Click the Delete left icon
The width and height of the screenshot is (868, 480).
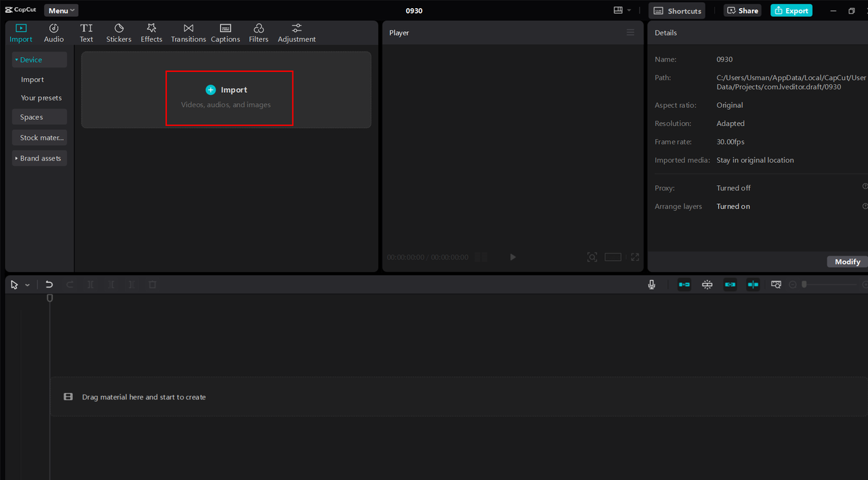111,285
